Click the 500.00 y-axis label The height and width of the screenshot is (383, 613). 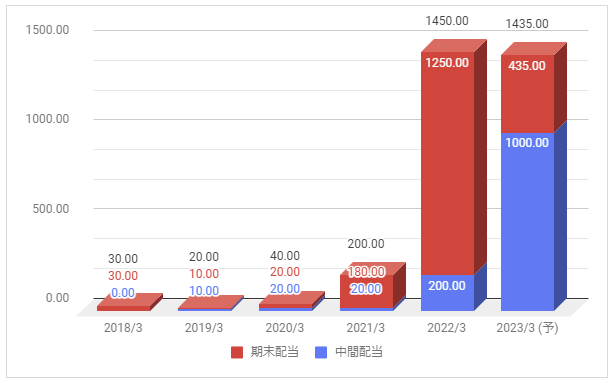coord(51,209)
